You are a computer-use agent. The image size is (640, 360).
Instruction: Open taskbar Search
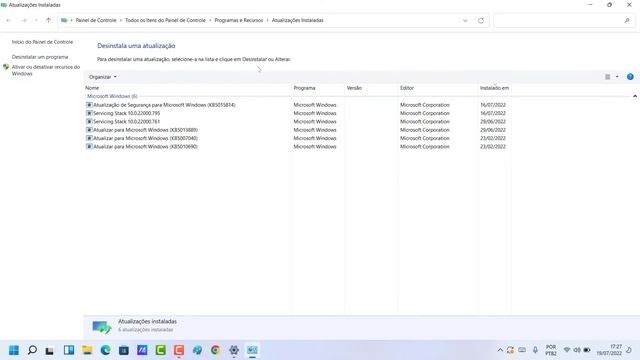coord(32,350)
